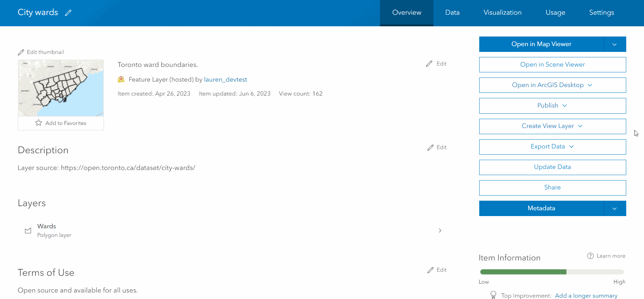Open the Export Data dropdown
Screen dimensions: 644x299
click(552, 147)
